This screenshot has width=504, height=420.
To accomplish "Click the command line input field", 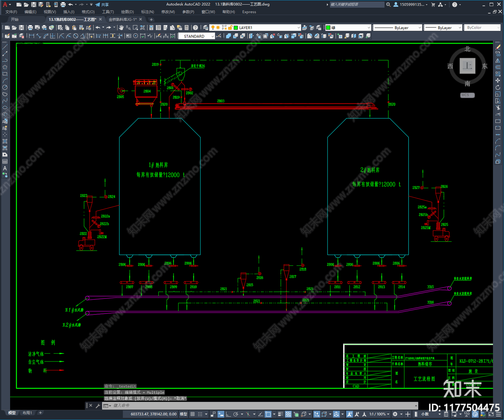I will tap(263, 406).
